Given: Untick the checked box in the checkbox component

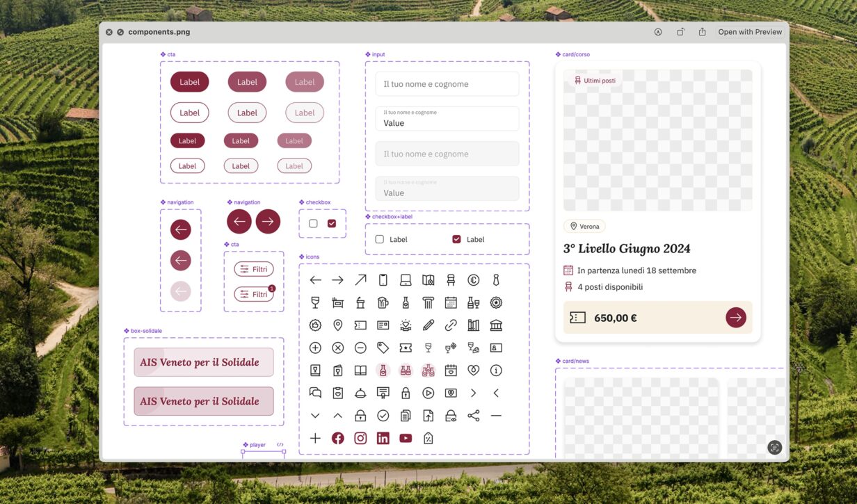Looking at the screenshot, I should [332, 224].
